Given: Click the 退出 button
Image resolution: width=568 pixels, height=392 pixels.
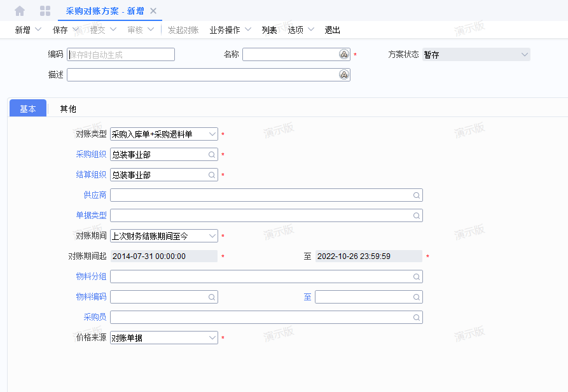Looking at the screenshot, I should [332, 29].
